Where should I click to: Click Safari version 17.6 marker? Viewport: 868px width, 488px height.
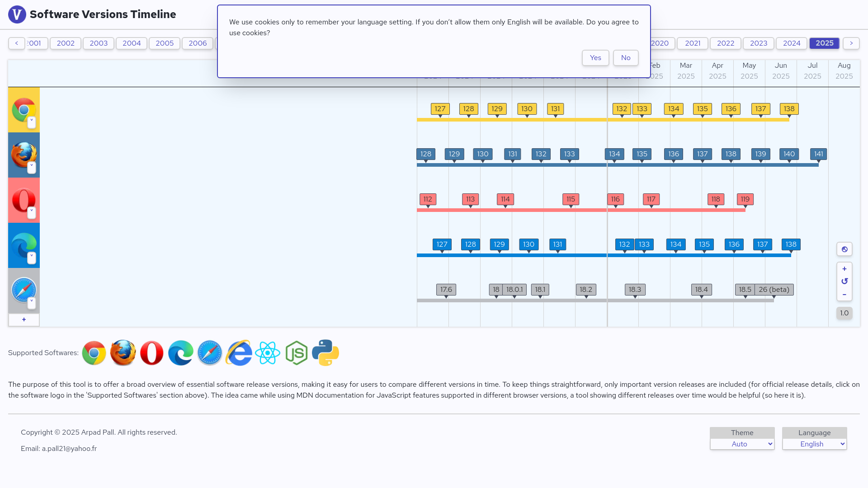pos(446,290)
